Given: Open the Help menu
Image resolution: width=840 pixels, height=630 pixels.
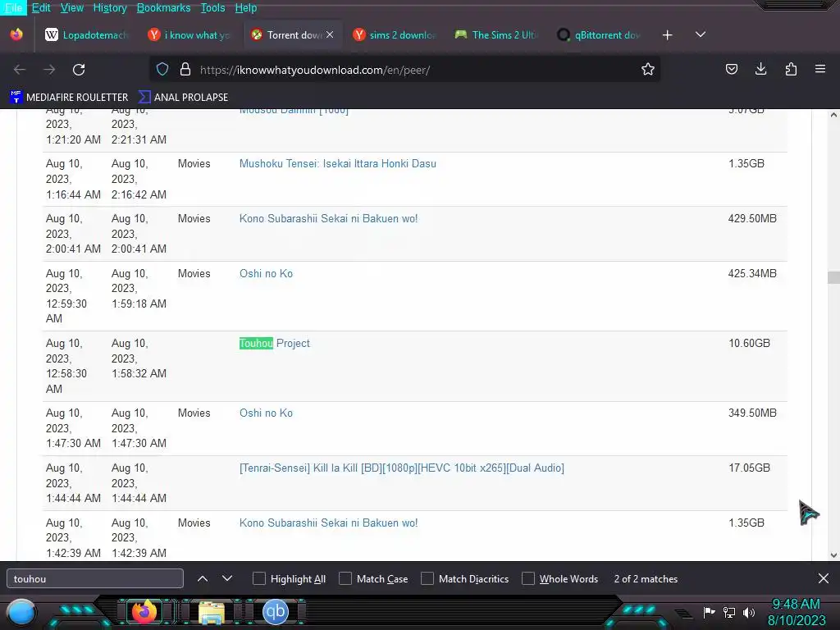Looking at the screenshot, I should tap(246, 7).
